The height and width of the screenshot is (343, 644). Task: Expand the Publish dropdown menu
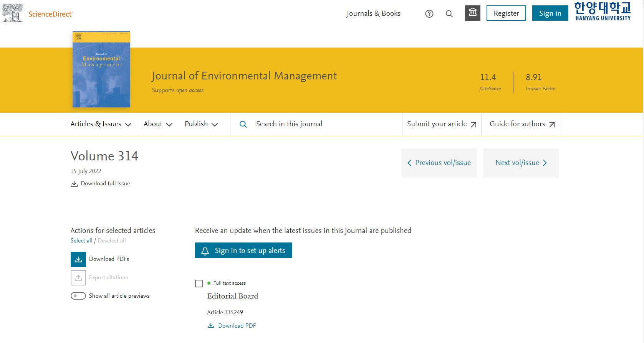(x=201, y=124)
